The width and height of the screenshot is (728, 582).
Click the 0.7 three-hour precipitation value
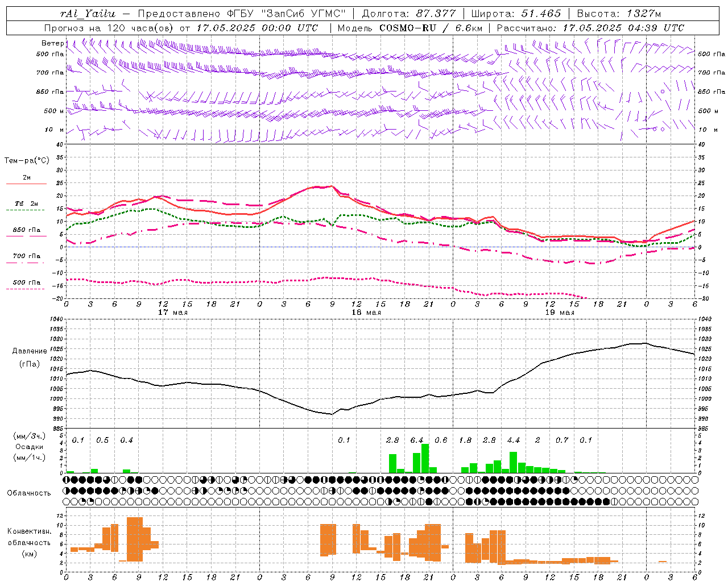[562, 440]
